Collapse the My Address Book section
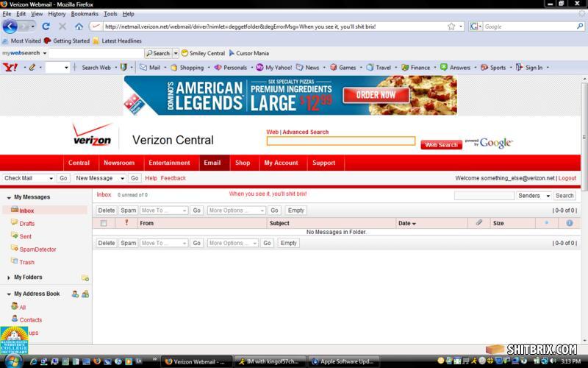588x368 pixels. (x=9, y=294)
